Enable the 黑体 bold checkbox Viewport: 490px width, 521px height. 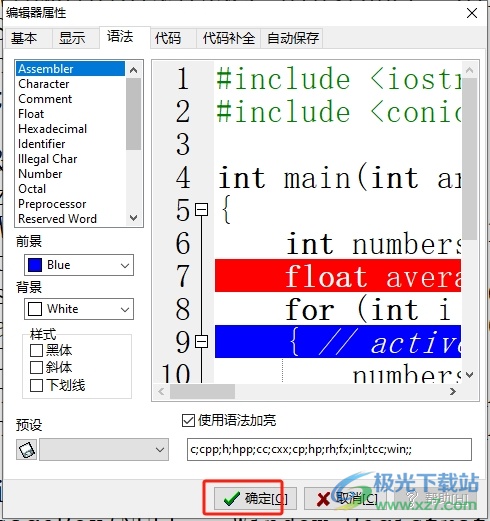[36, 350]
